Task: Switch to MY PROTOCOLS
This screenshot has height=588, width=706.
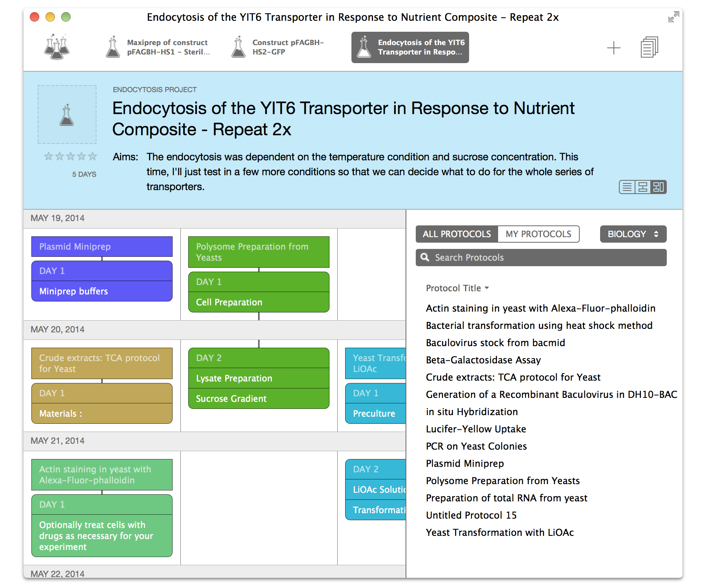Action: pos(539,234)
